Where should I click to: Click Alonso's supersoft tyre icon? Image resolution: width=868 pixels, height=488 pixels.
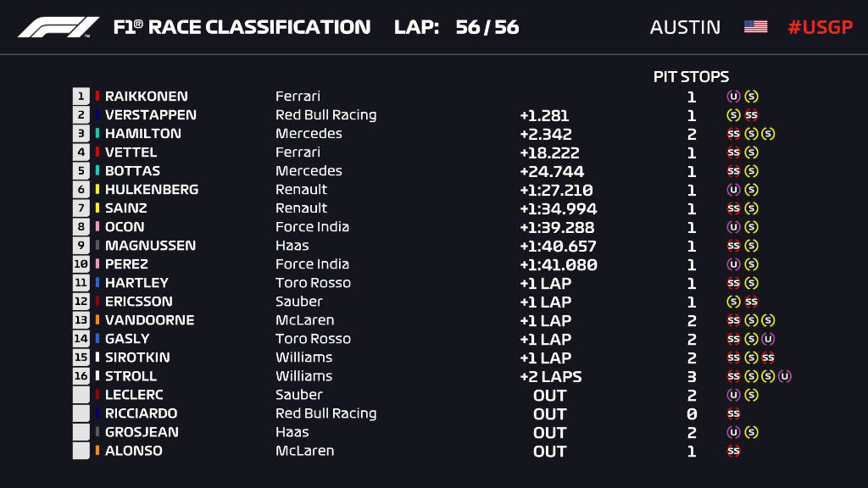[733, 451]
